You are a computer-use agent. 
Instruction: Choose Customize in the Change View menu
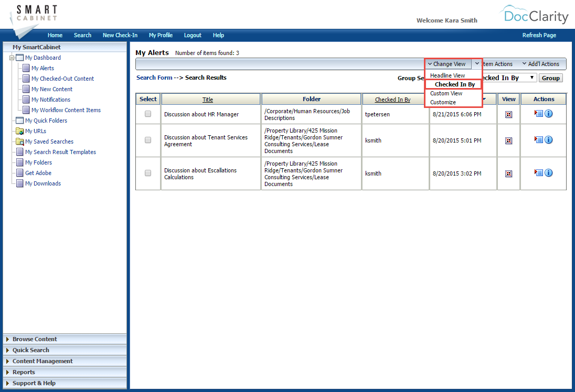(443, 102)
